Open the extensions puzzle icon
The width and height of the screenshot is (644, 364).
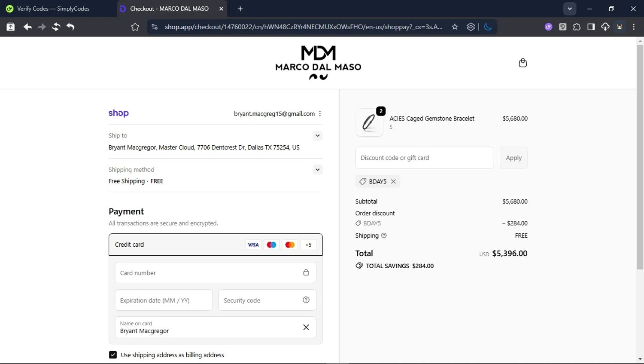577,27
